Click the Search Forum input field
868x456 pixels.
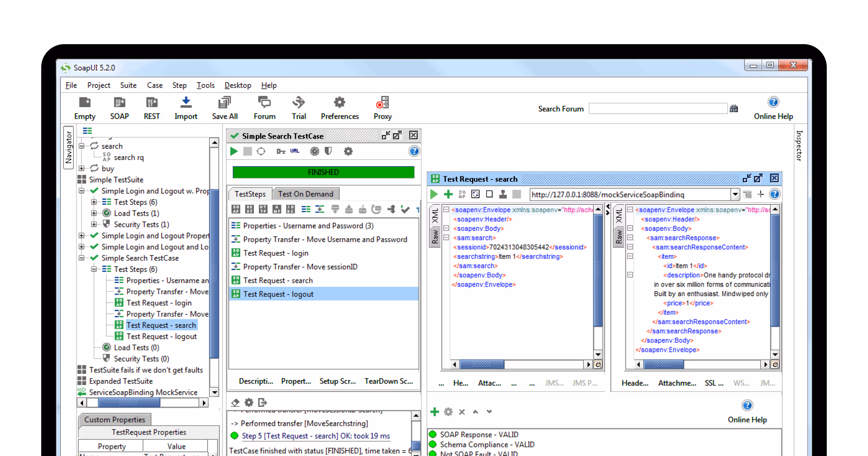[658, 109]
